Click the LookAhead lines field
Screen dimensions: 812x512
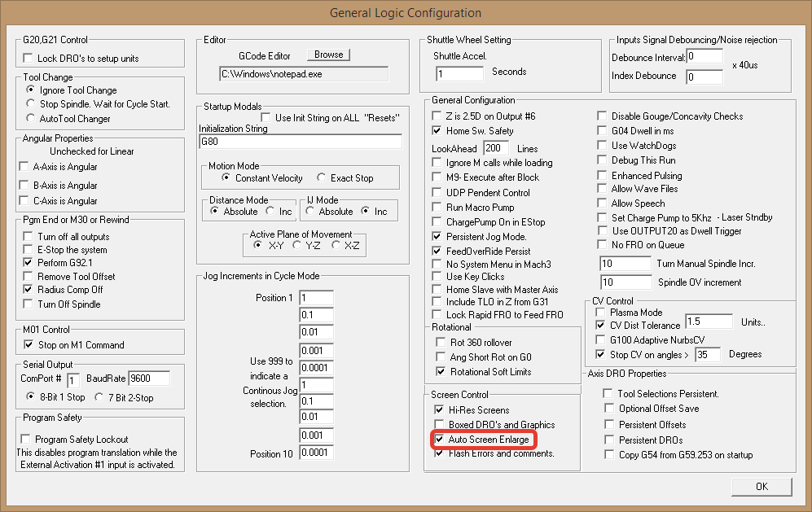coord(496,148)
